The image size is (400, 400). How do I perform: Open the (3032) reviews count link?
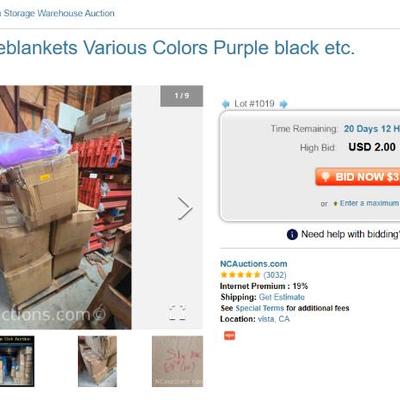tap(275, 275)
